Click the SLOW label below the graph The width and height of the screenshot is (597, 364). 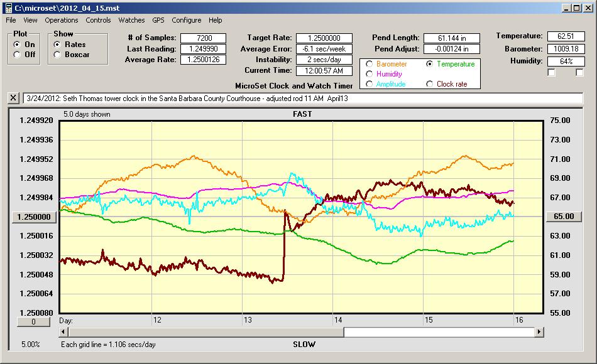(x=304, y=345)
